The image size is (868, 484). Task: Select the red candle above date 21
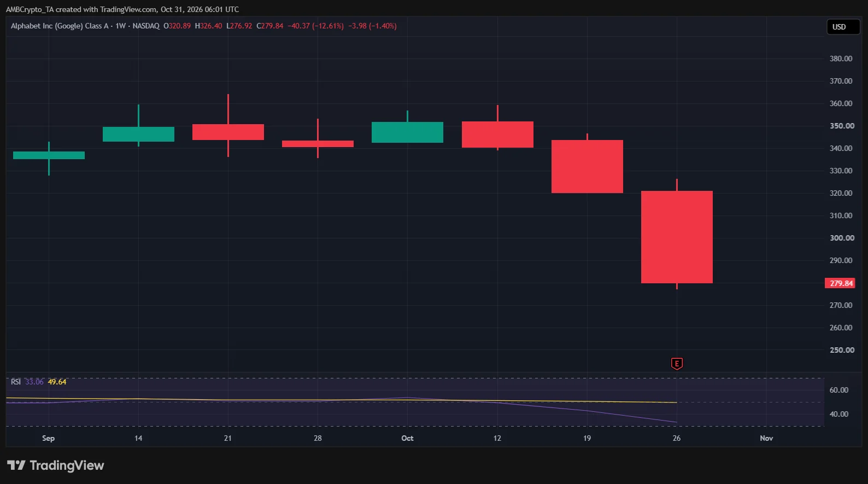pos(228,132)
